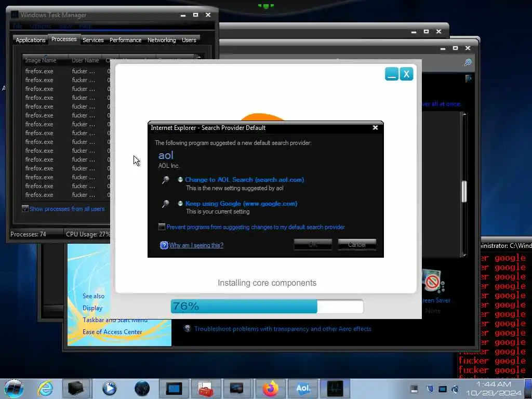The width and height of the screenshot is (532, 399).
Task: Switch to the Applications tab
Action: tap(31, 40)
